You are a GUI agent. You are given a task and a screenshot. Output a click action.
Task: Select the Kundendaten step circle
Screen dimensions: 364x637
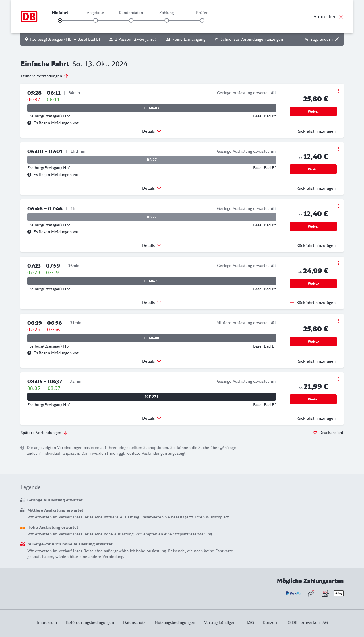tap(131, 20)
